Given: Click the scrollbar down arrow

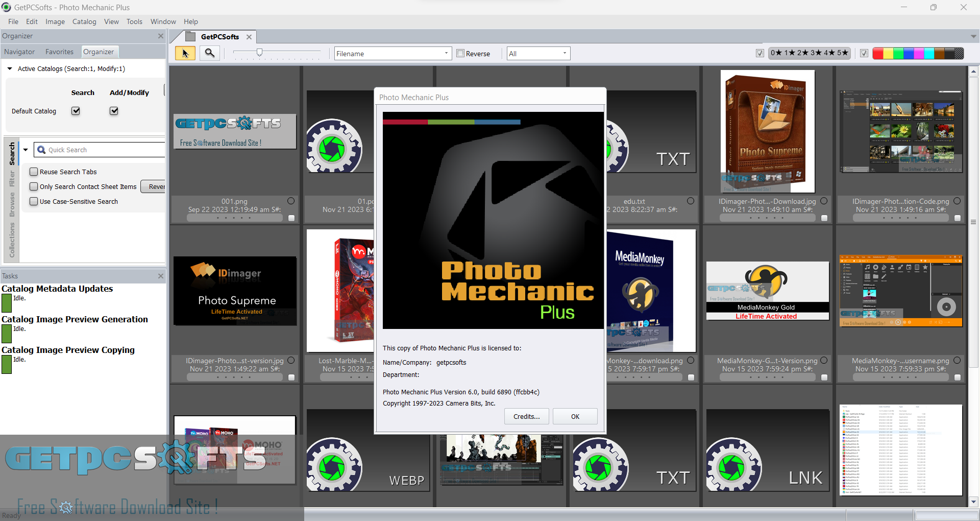Looking at the screenshot, I should click(973, 502).
